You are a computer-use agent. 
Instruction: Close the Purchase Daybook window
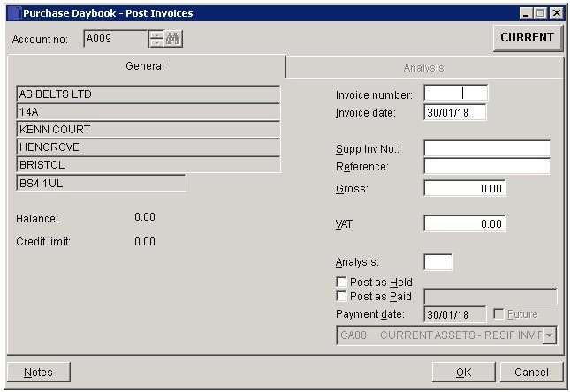(x=556, y=13)
